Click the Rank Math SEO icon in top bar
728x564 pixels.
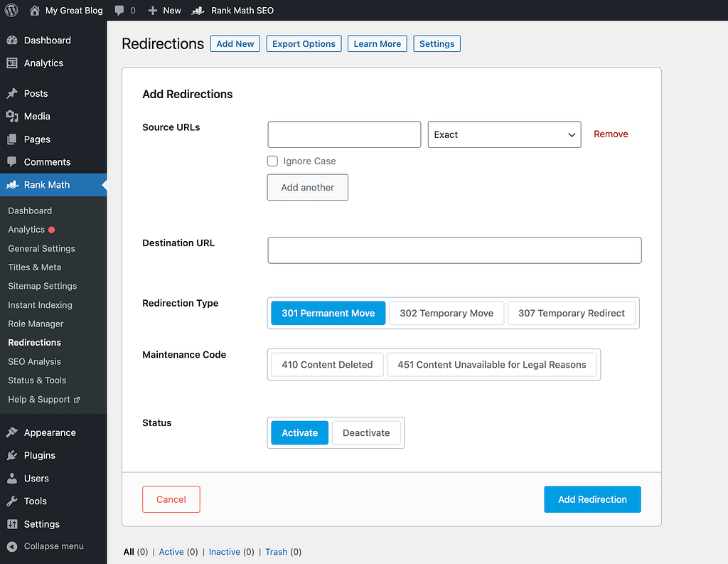click(x=199, y=11)
